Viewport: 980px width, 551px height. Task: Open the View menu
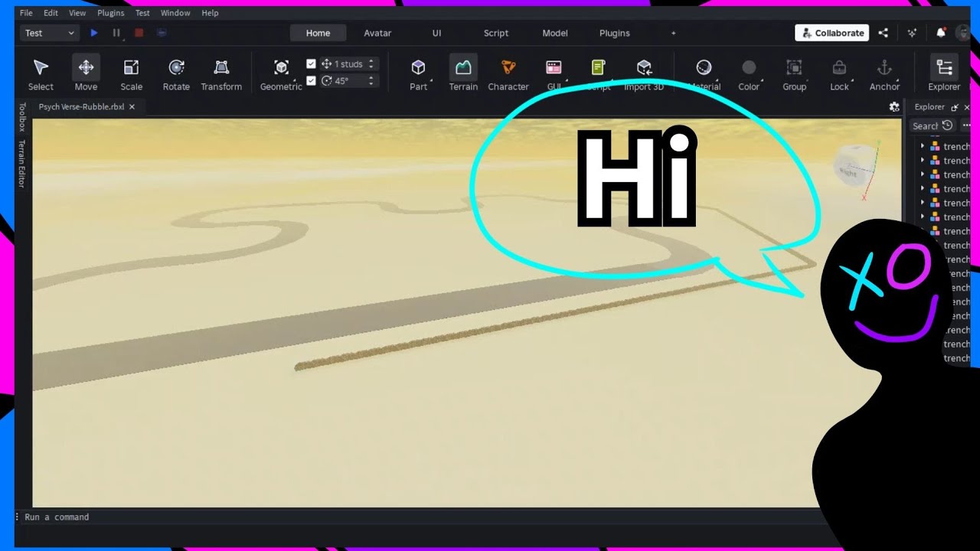(77, 13)
